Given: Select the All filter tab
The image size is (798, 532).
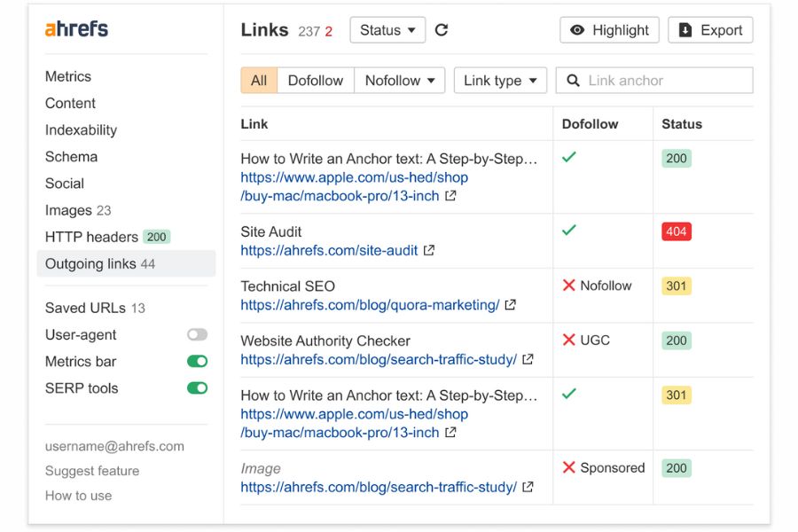Looking at the screenshot, I should pyautogui.click(x=259, y=81).
